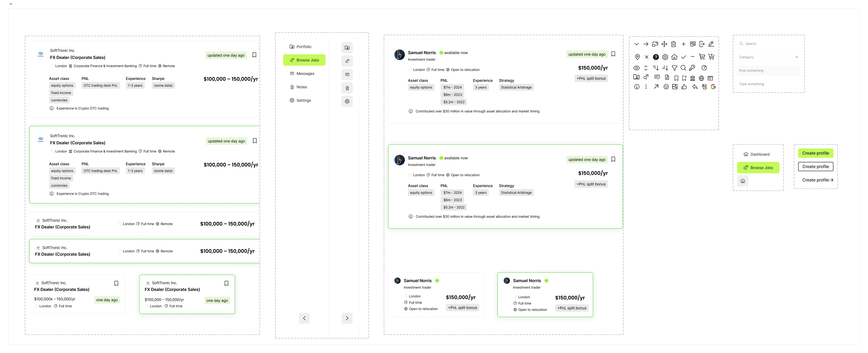Click the green Create profile button
Image resolution: width=868 pixels, height=353 pixels.
tap(815, 153)
